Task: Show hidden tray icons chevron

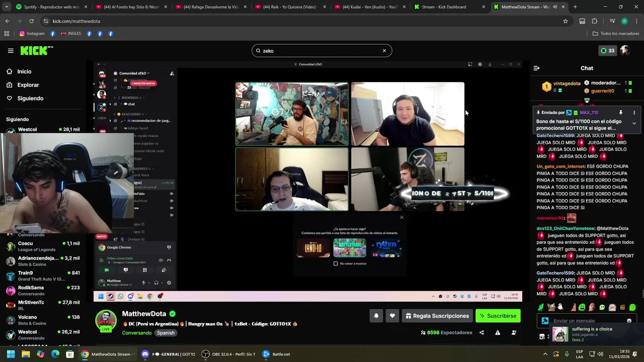Action: tap(545, 354)
